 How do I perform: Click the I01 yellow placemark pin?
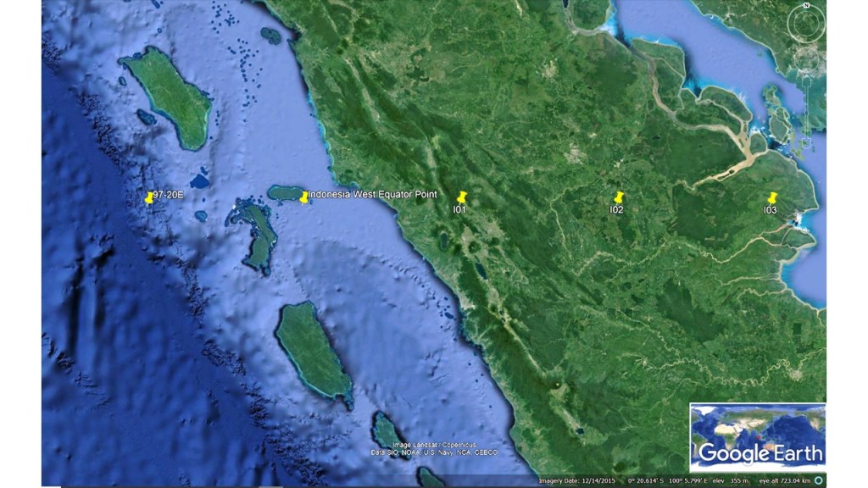[462, 197]
